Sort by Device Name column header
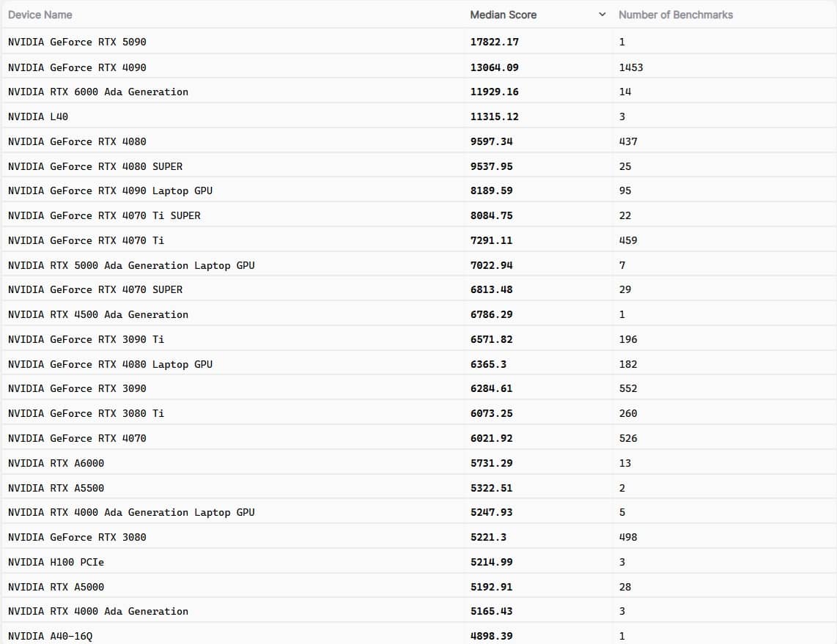 click(x=40, y=15)
